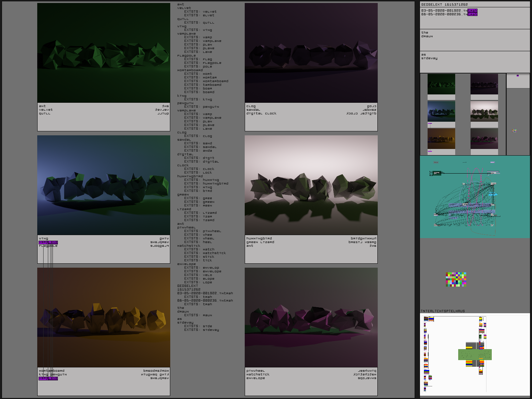Image resolution: width=532 pixels, height=399 pixels.
Task: Open the small green render thumbnail in the right panel
Action: click(441, 84)
